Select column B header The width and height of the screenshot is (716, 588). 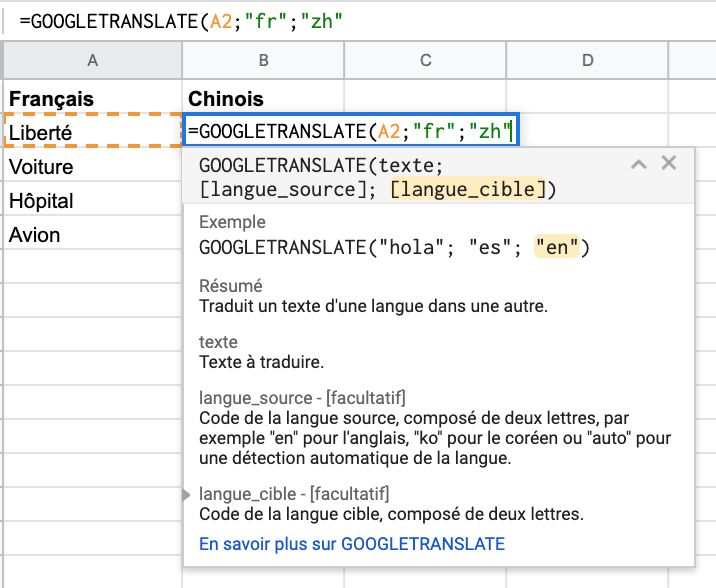tap(263, 60)
